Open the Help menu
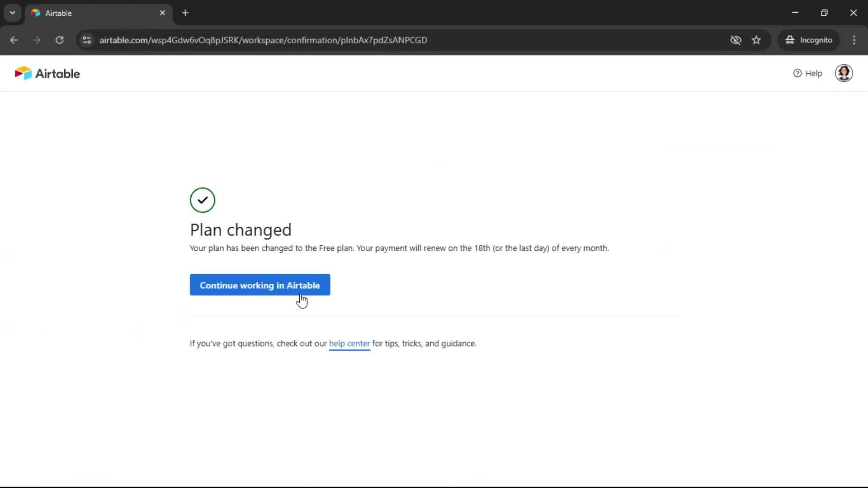This screenshot has width=868, height=488. (x=807, y=73)
